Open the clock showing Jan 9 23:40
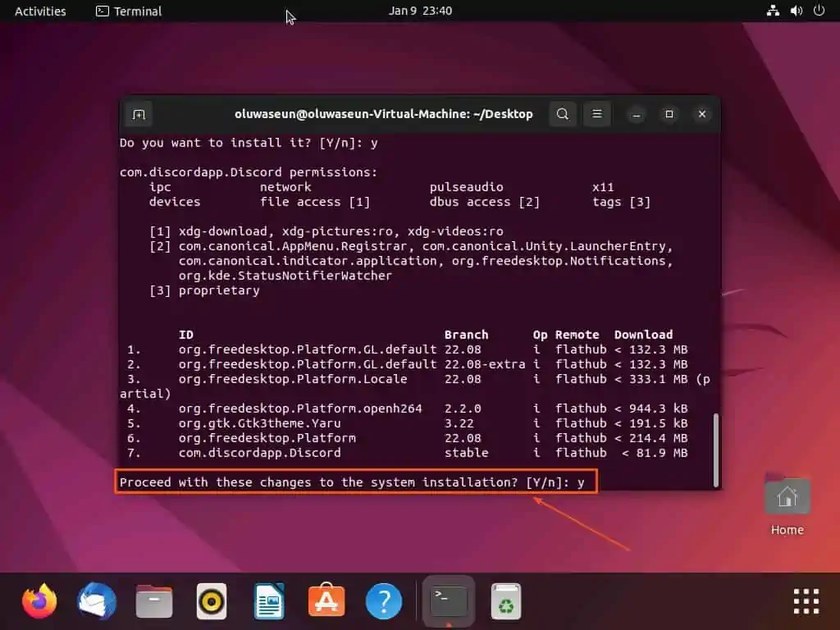 (x=420, y=11)
